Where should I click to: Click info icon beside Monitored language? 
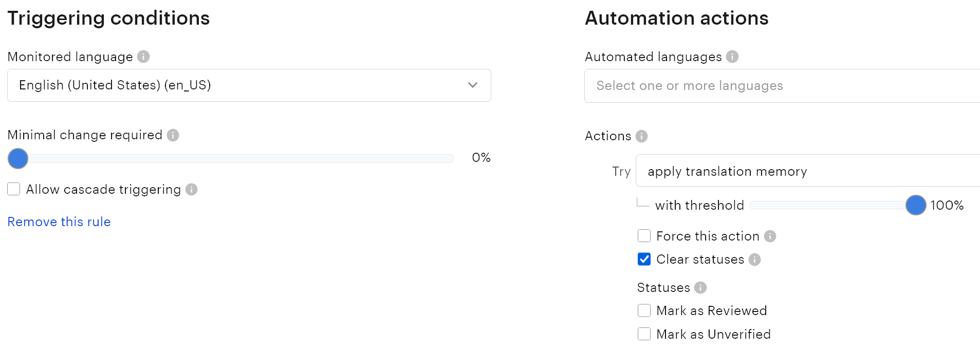click(143, 57)
